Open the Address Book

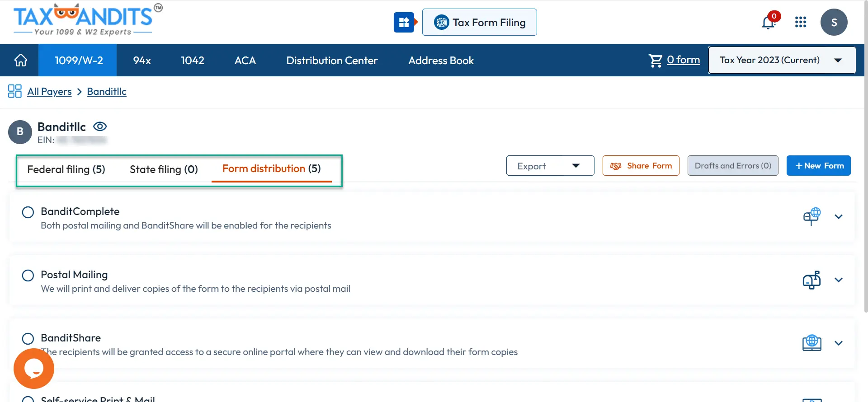coord(441,60)
